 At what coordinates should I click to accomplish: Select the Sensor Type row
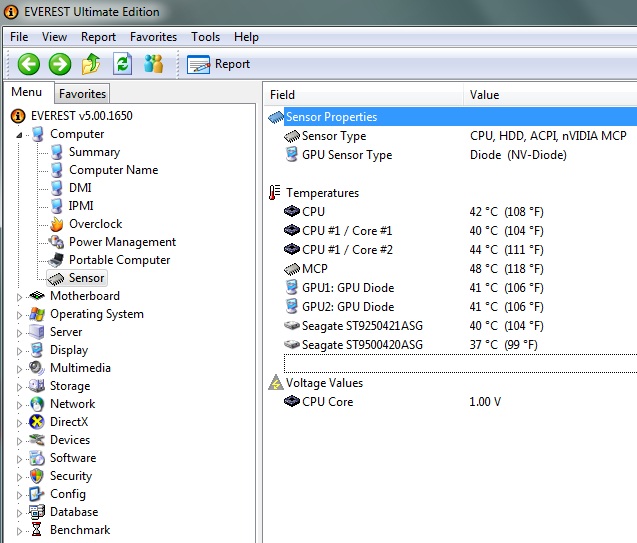[460, 136]
